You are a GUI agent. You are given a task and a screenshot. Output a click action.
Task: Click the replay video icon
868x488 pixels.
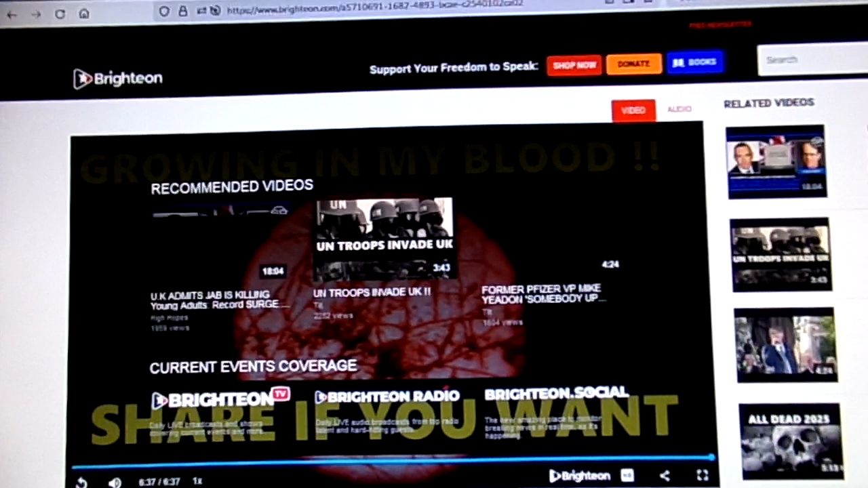tap(81, 482)
